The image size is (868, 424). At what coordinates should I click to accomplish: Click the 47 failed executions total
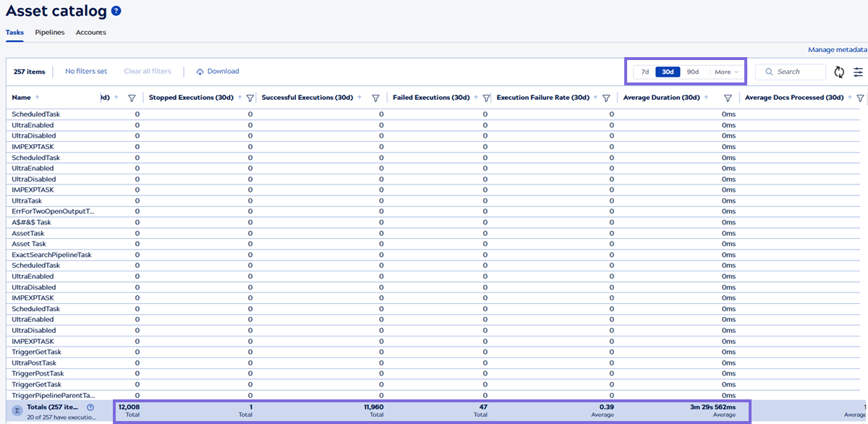coord(483,407)
